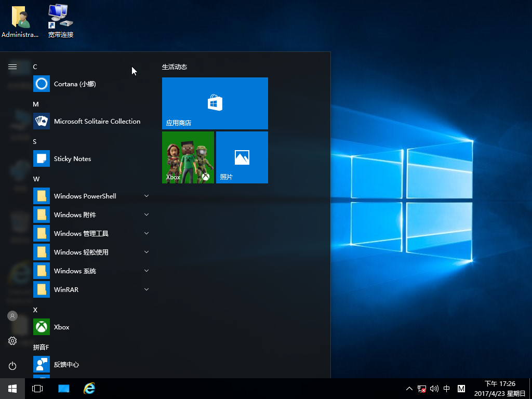Click the hamburger menu icon in Start

pos(12,67)
